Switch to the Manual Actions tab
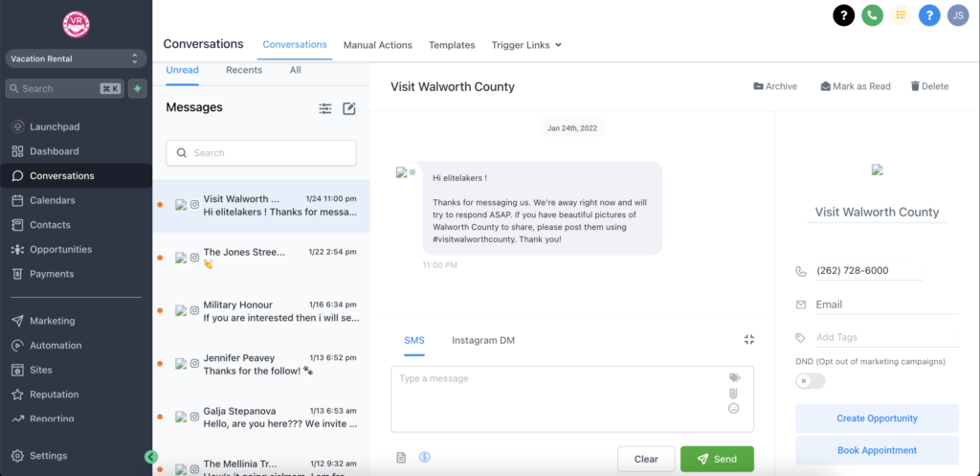980x476 pixels. pyautogui.click(x=377, y=45)
